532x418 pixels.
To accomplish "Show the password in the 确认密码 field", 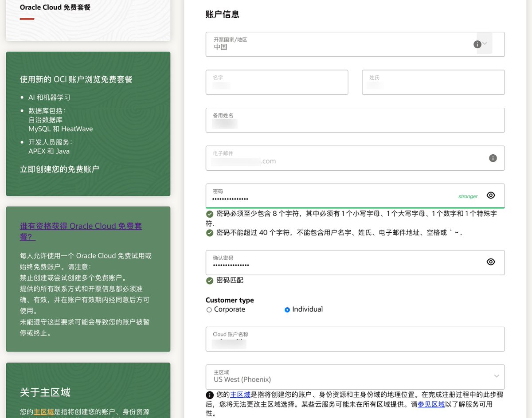I will [491, 262].
